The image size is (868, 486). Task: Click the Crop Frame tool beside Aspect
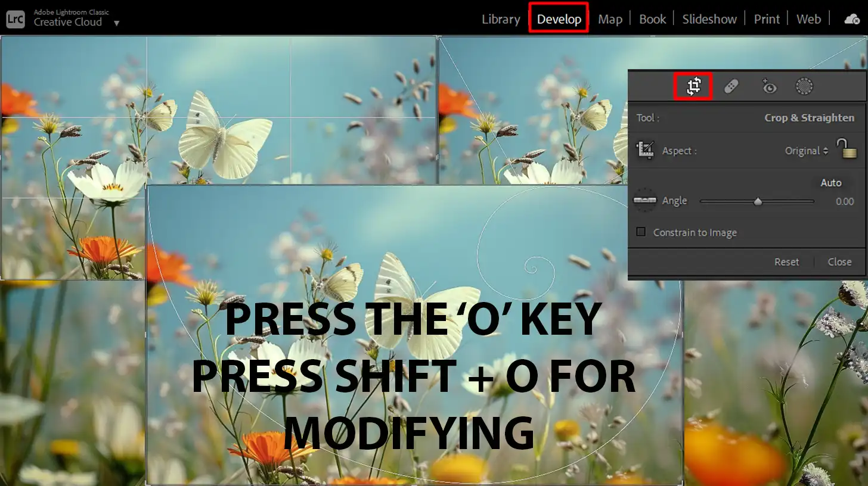[645, 150]
